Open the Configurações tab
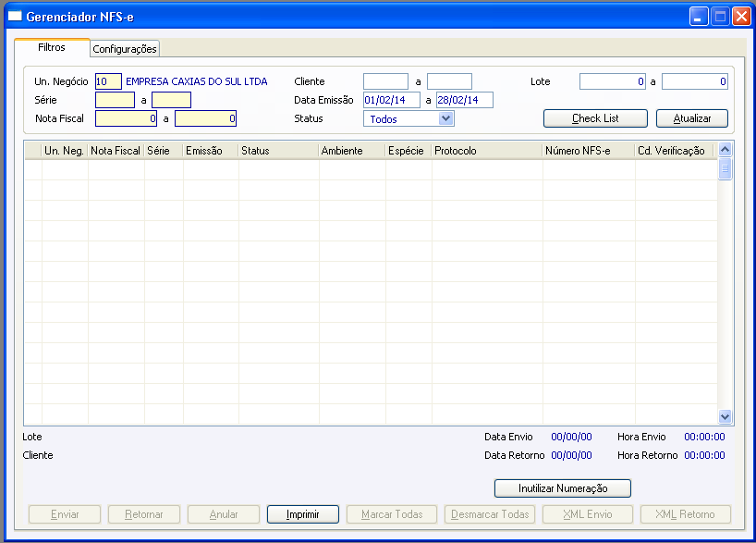 [x=125, y=49]
